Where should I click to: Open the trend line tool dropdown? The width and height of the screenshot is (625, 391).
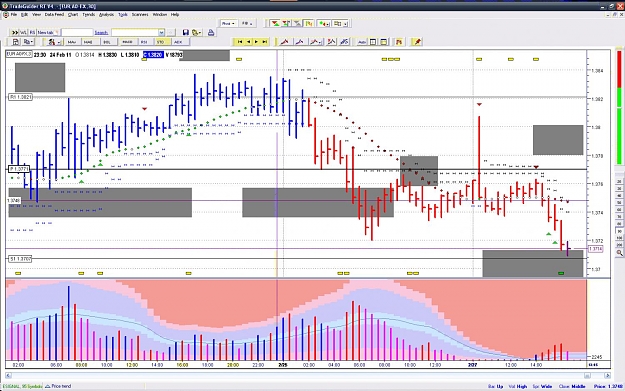click(316, 41)
